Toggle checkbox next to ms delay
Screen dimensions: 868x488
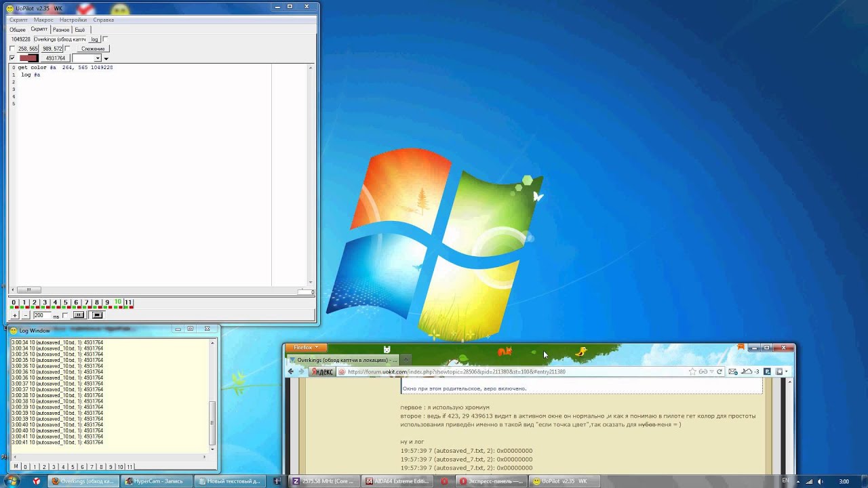65,315
